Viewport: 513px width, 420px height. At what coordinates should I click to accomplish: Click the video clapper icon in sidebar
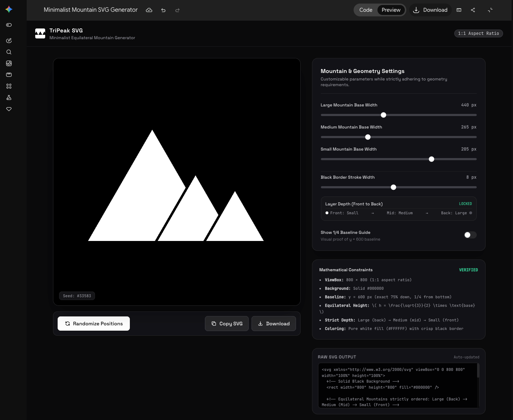pyautogui.click(x=9, y=75)
